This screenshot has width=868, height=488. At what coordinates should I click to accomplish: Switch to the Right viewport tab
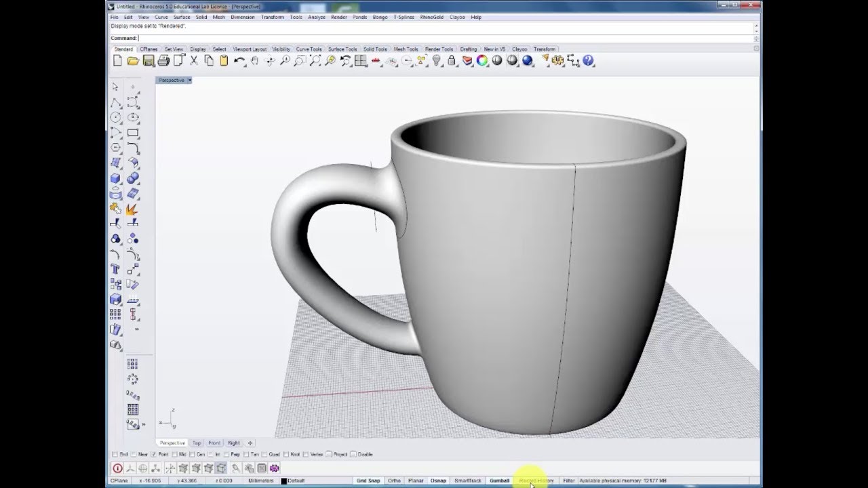[234, 443]
